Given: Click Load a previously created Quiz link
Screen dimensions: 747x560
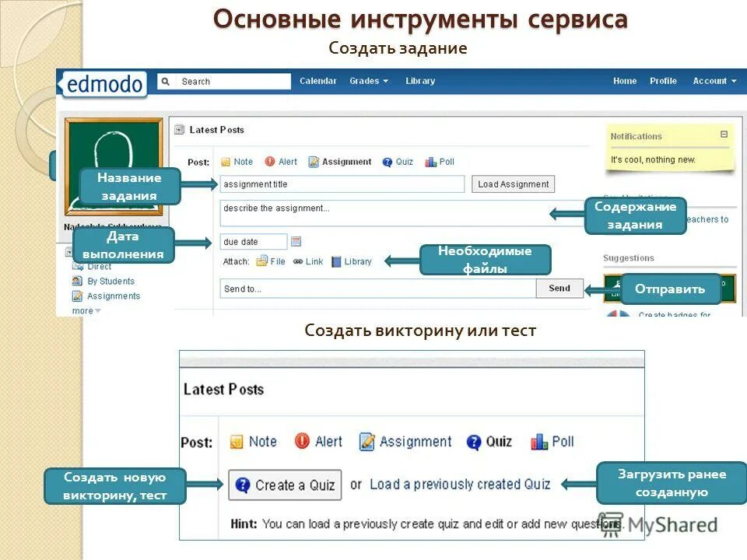Looking at the screenshot, I should click(460, 485).
